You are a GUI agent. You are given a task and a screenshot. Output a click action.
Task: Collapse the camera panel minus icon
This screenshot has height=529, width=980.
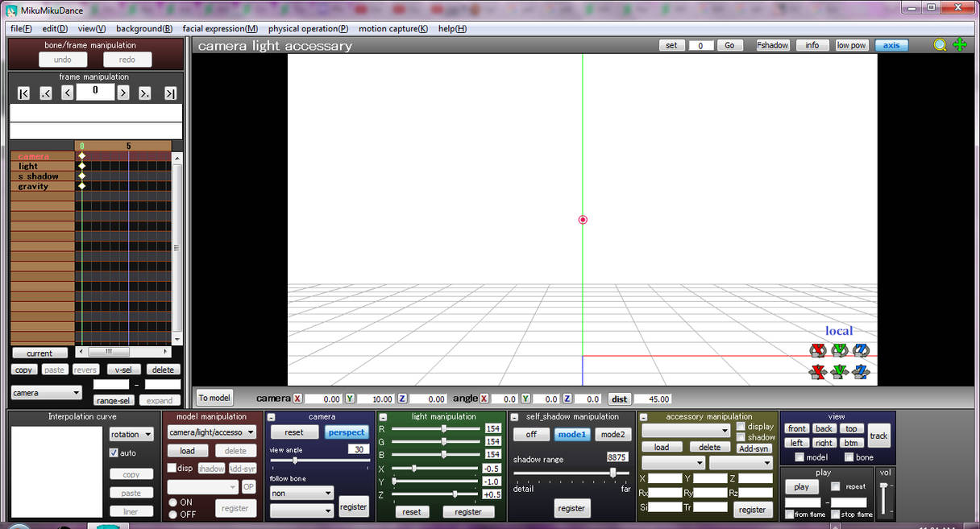[x=272, y=417]
